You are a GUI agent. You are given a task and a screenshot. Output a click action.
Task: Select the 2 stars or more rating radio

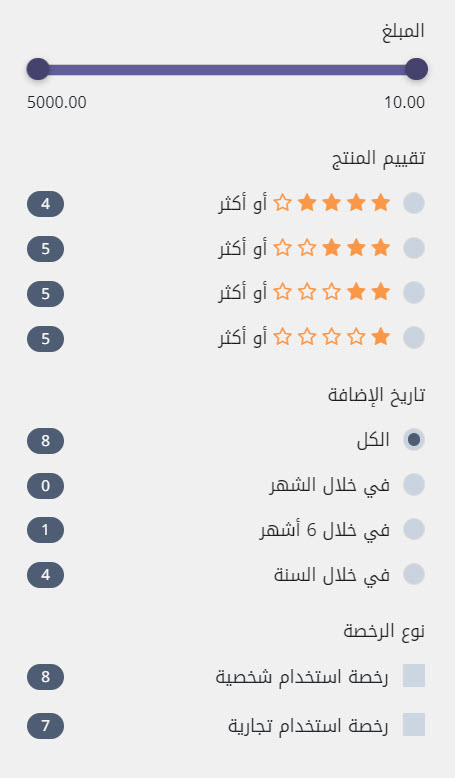pos(413,293)
